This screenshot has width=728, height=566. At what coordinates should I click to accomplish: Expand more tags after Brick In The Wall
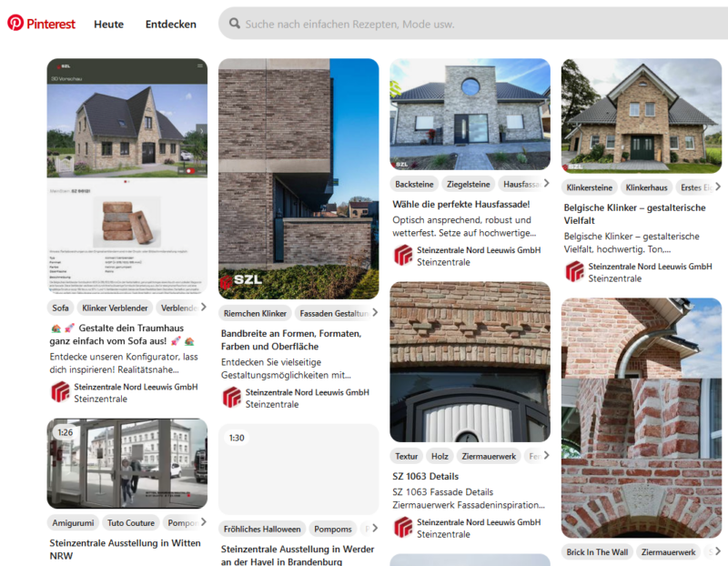718,551
